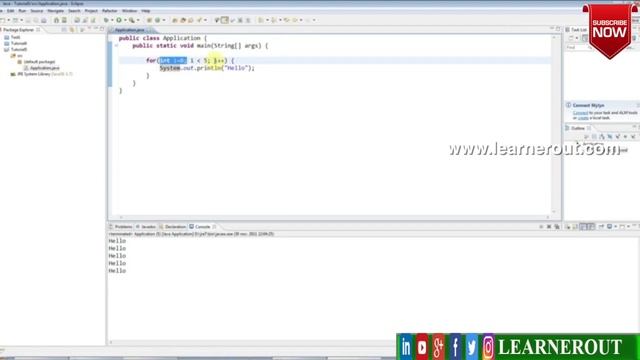This screenshot has width=640, height=360.
Task: Toggle Link with Editor in Package Explorer
Action: (x=72, y=30)
